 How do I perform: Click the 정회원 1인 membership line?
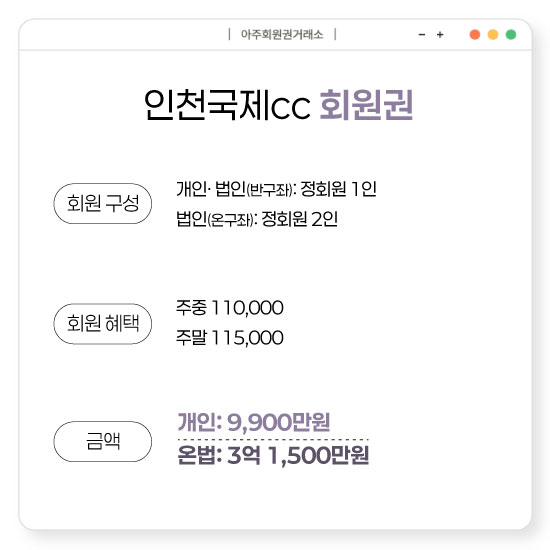coord(276,189)
